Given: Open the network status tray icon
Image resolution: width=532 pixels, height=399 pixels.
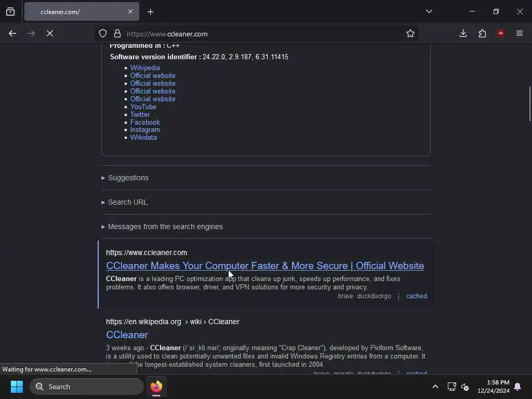Looking at the screenshot, I should coord(451,387).
